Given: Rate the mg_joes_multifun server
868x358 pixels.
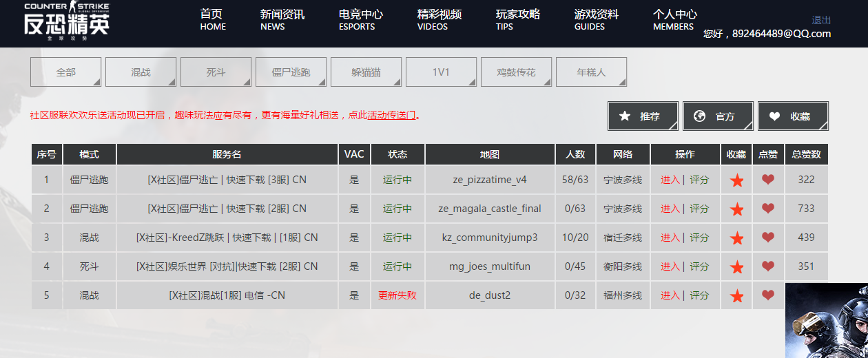Looking at the screenshot, I should tap(699, 266).
